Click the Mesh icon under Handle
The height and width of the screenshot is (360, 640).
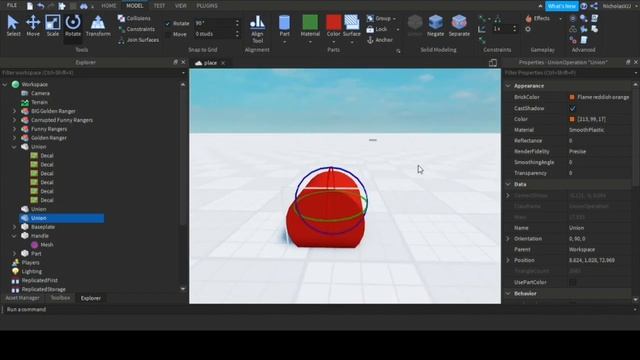click(35, 245)
